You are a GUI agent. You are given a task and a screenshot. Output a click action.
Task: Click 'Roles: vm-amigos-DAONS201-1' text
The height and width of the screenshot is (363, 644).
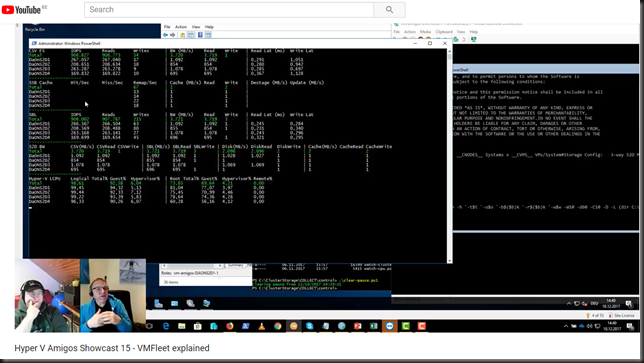coord(189,273)
